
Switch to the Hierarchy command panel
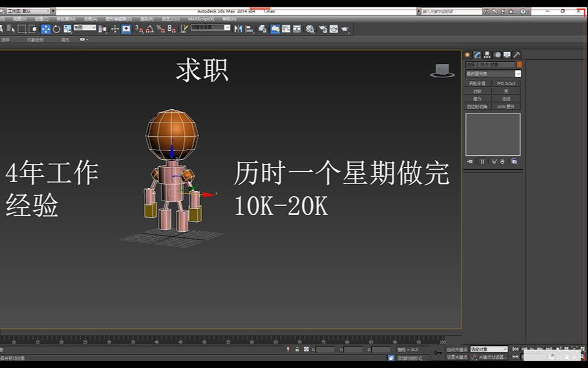point(487,55)
